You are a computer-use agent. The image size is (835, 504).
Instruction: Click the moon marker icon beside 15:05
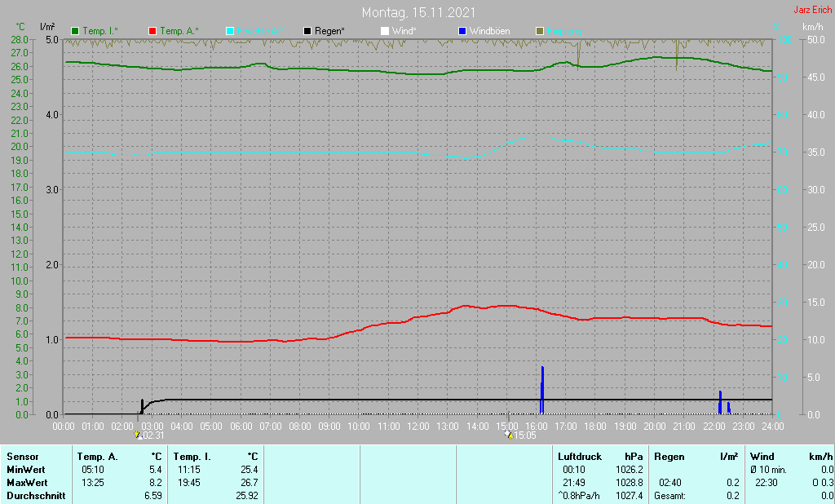509,435
